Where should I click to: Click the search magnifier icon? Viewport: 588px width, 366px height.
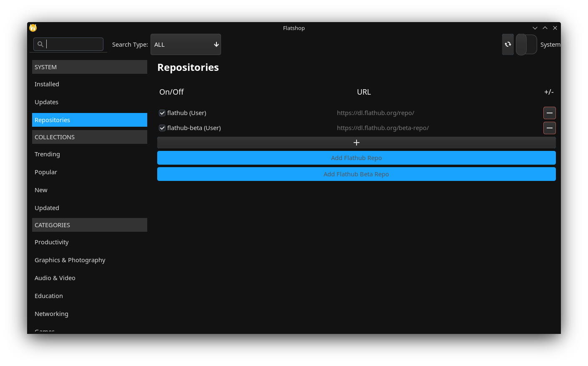[x=40, y=44]
